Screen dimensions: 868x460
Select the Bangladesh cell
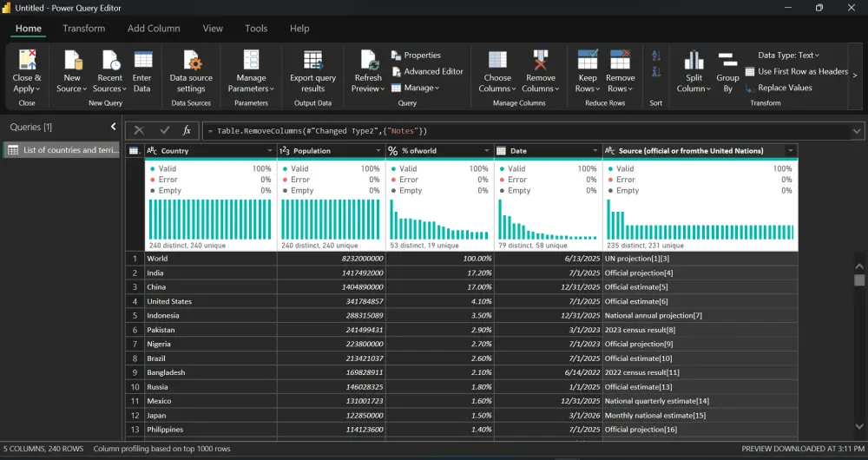coord(211,372)
